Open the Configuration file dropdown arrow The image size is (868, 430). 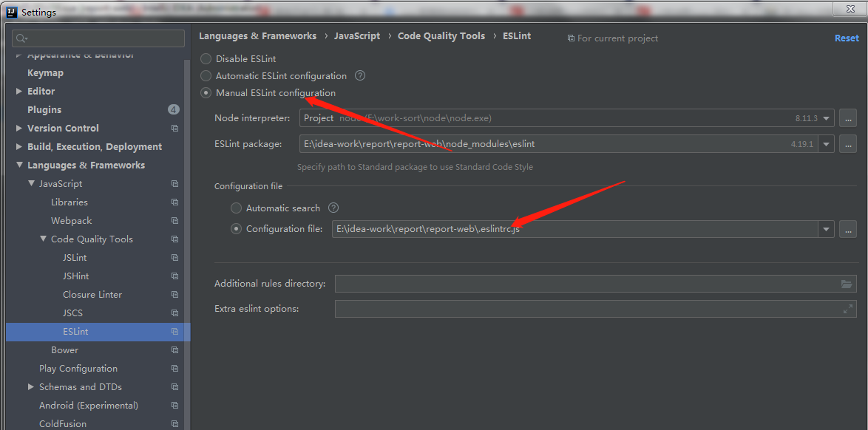[x=826, y=229]
